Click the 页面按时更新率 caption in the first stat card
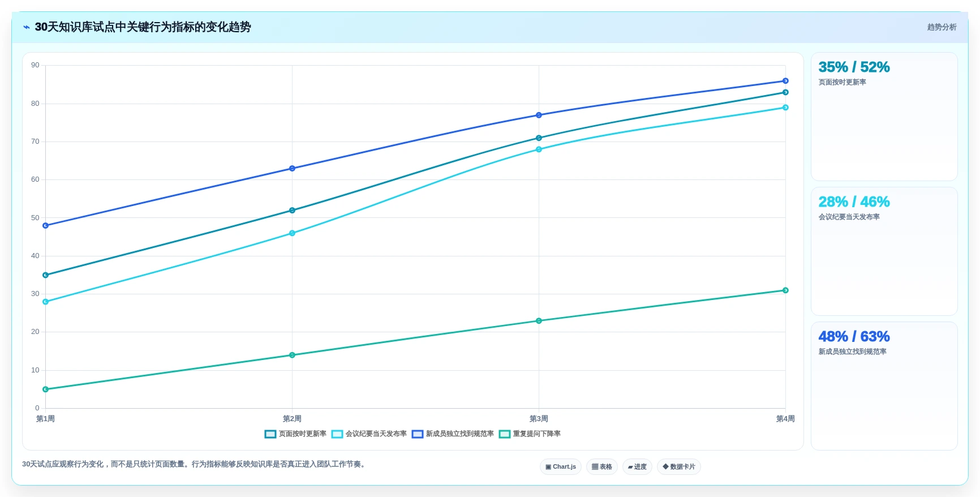 (842, 83)
